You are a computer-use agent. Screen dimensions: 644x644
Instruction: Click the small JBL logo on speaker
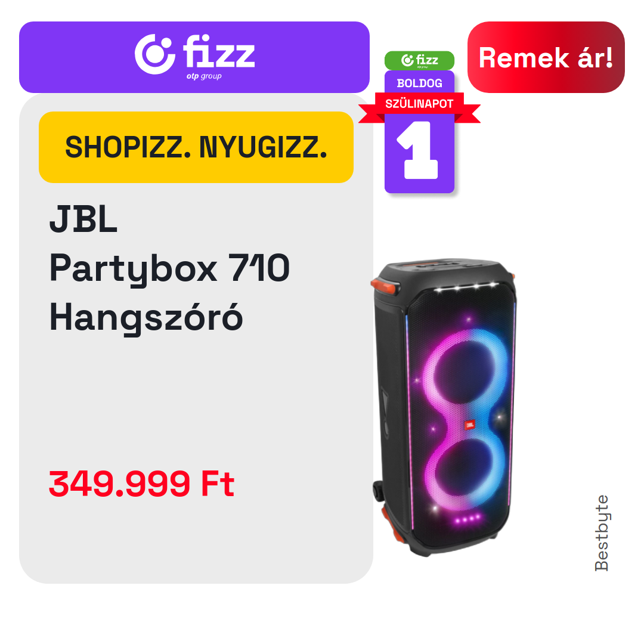[x=469, y=425]
